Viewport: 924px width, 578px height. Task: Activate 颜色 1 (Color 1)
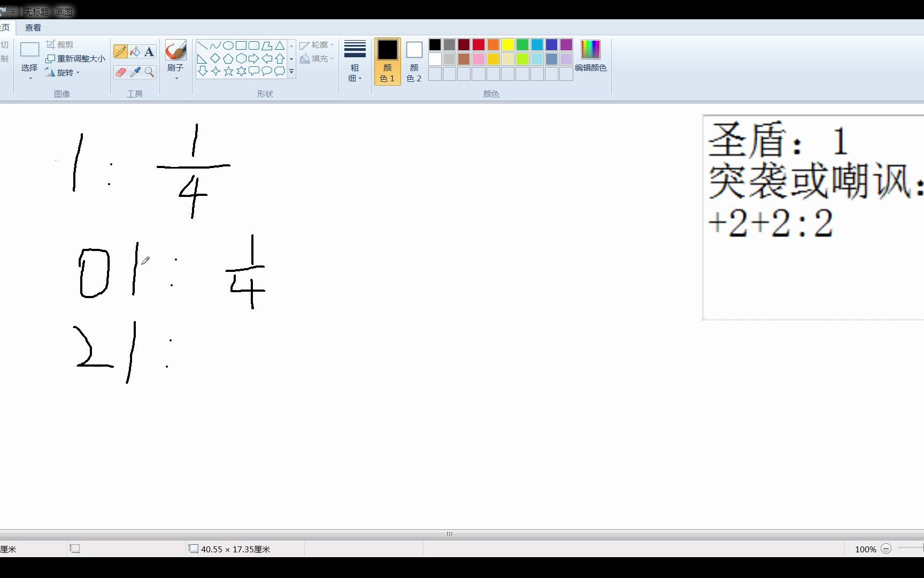click(x=388, y=62)
